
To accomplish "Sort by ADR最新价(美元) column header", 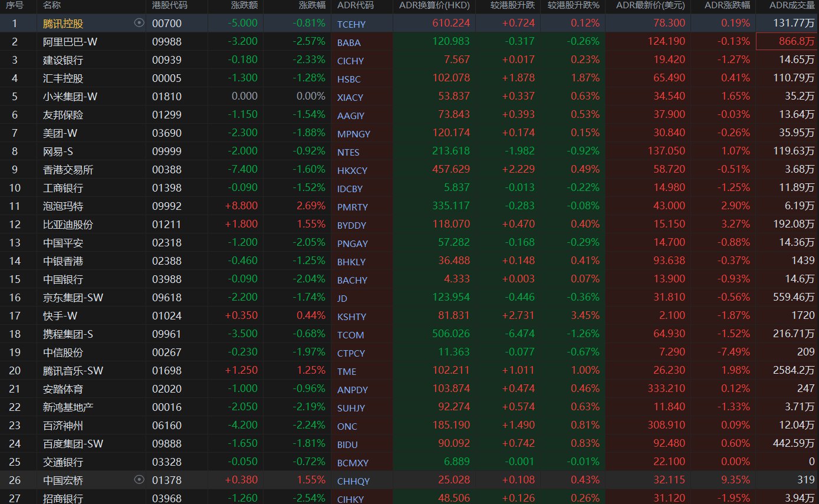I will coord(650,5).
